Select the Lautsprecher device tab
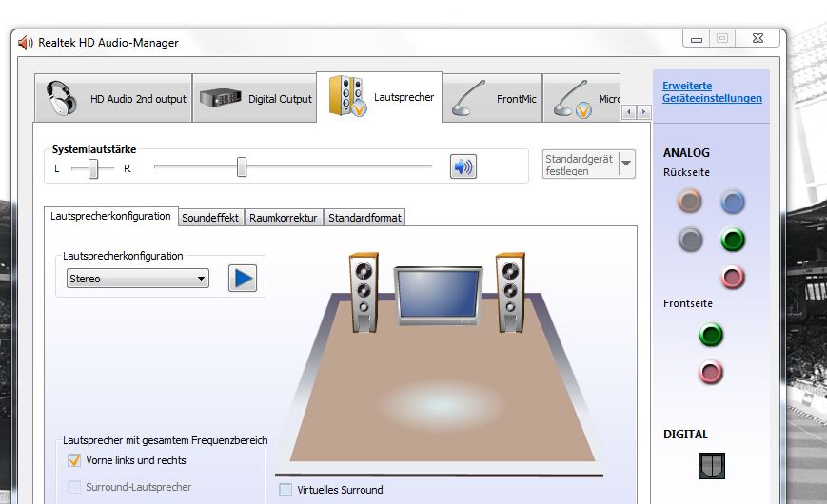The height and width of the screenshot is (504, 827). tap(379, 97)
